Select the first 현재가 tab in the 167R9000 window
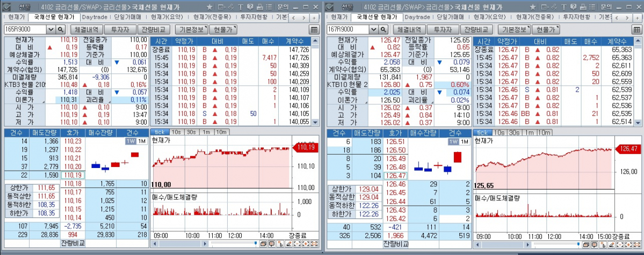This screenshot has height=255, width=644. 339,17
